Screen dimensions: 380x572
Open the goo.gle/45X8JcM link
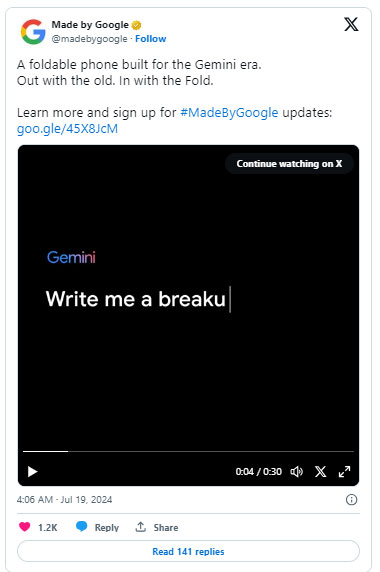coord(67,129)
